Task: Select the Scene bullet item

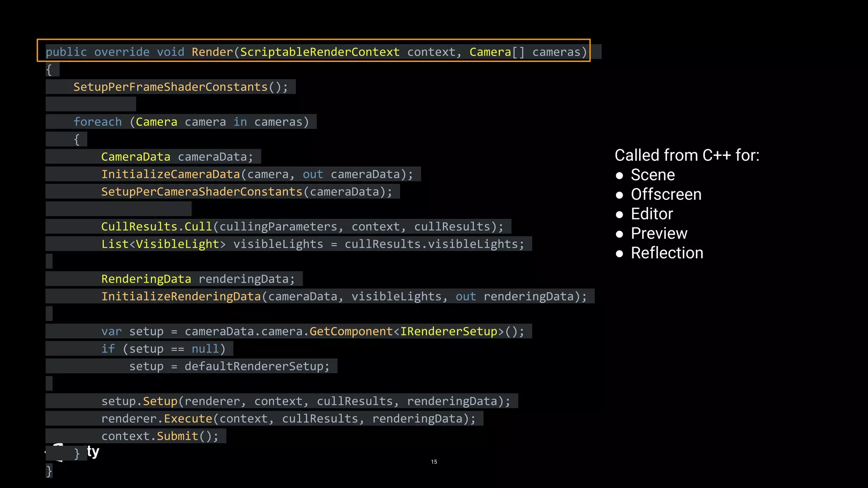Action: 645,175
